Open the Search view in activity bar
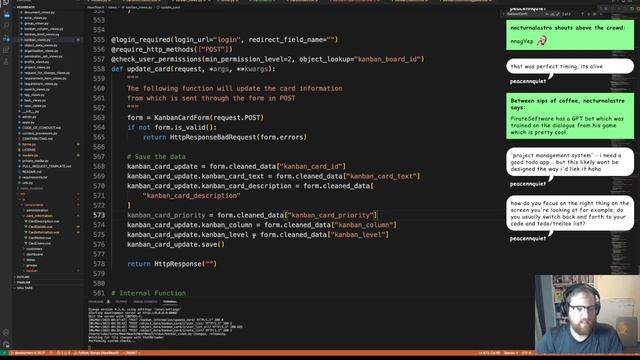640x360 pixels. [x=6, y=26]
